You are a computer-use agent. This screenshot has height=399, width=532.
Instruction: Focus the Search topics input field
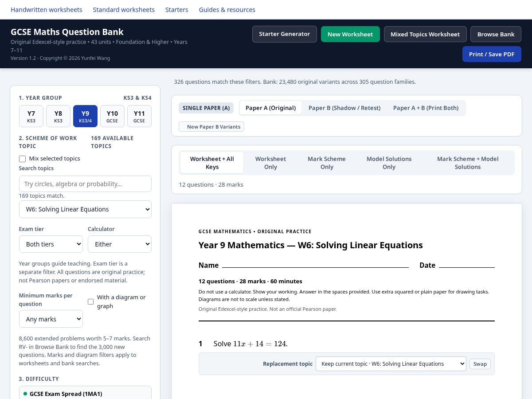pyautogui.click(x=85, y=184)
